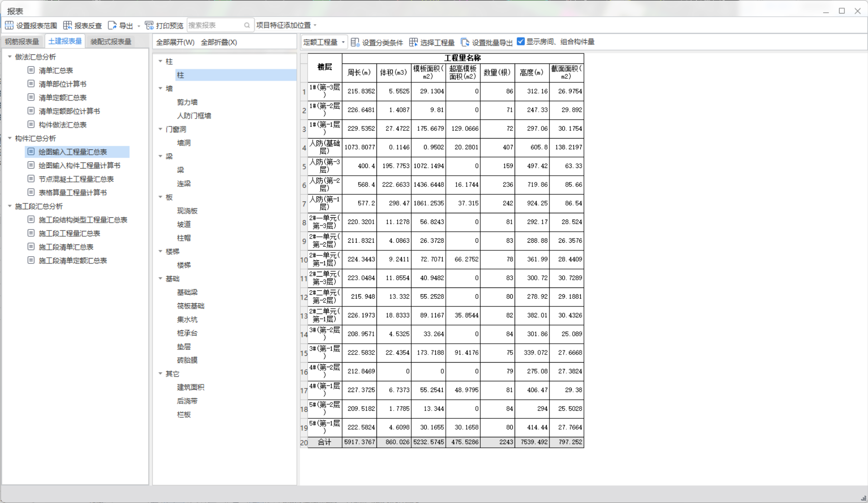Click the 周长(m) column header
This screenshot has width=868, height=503.
[359, 72]
